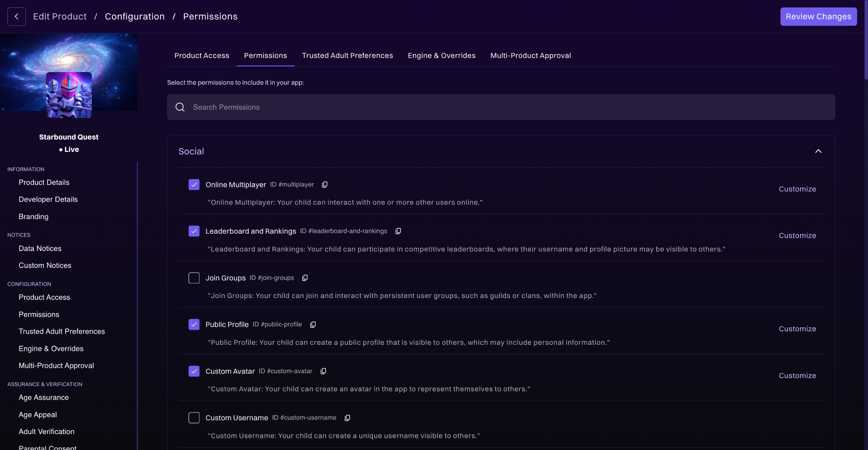
Task: Copy the #custom-username permission ID
Action: tap(347, 418)
